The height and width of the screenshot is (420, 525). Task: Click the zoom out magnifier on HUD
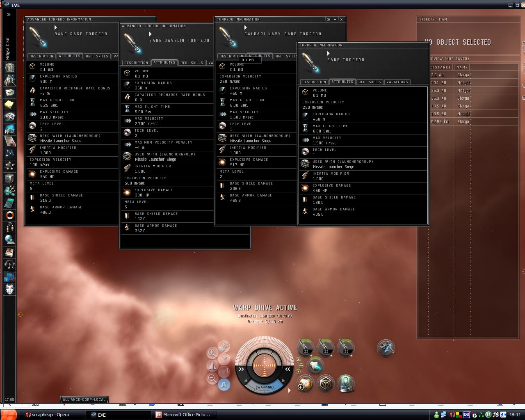coord(212,378)
